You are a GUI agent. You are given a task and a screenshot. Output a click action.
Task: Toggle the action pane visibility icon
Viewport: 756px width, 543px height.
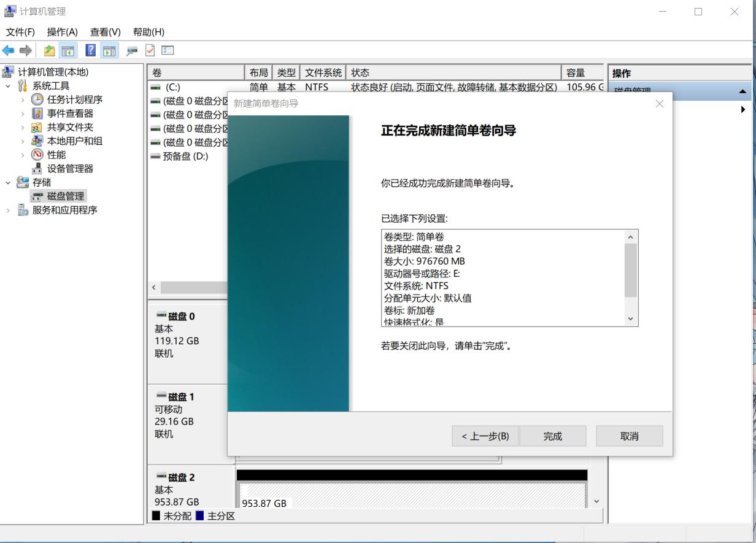tap(109, 50)
